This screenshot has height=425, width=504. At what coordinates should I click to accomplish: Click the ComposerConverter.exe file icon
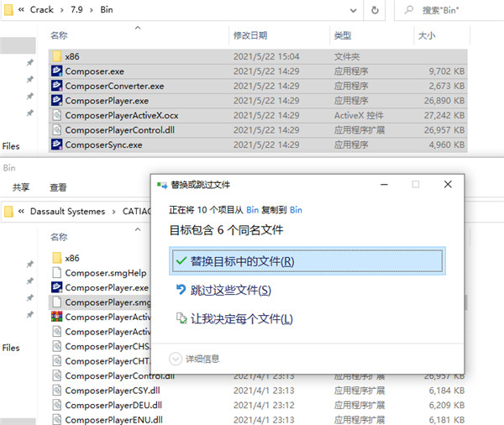pyautogui.click(x=56, y=86)
